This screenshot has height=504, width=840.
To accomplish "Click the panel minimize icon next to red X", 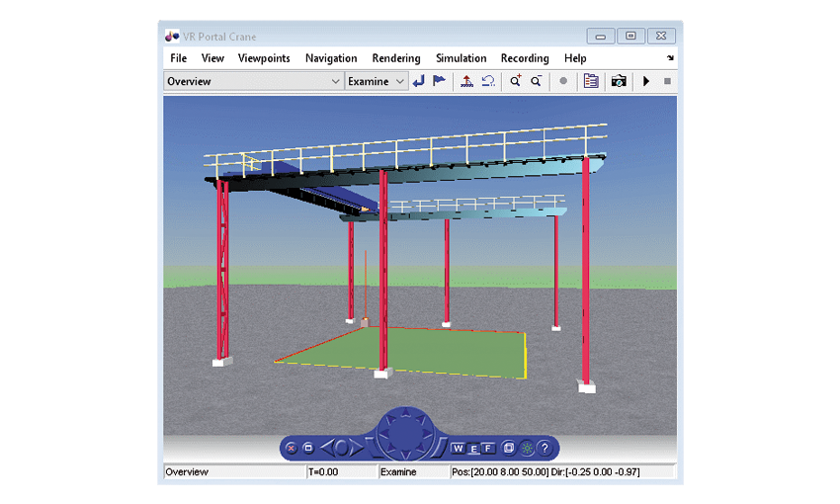I will [308, 448].
